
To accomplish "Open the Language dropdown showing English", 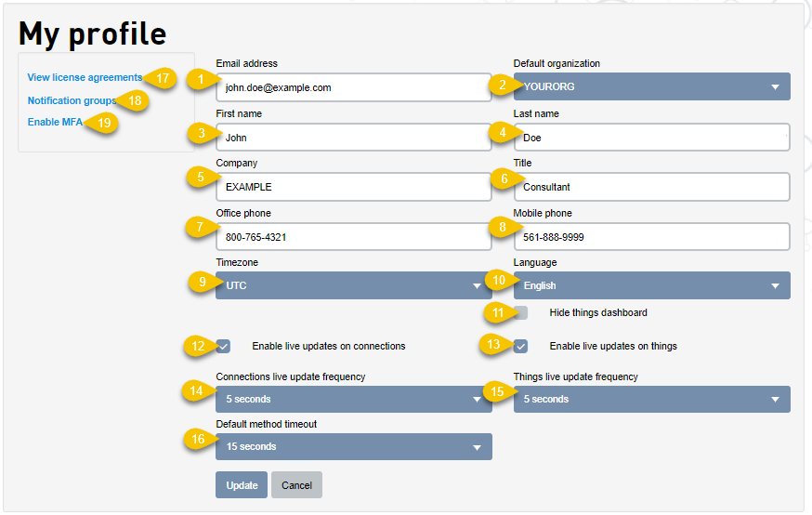I will pos(652,285).
